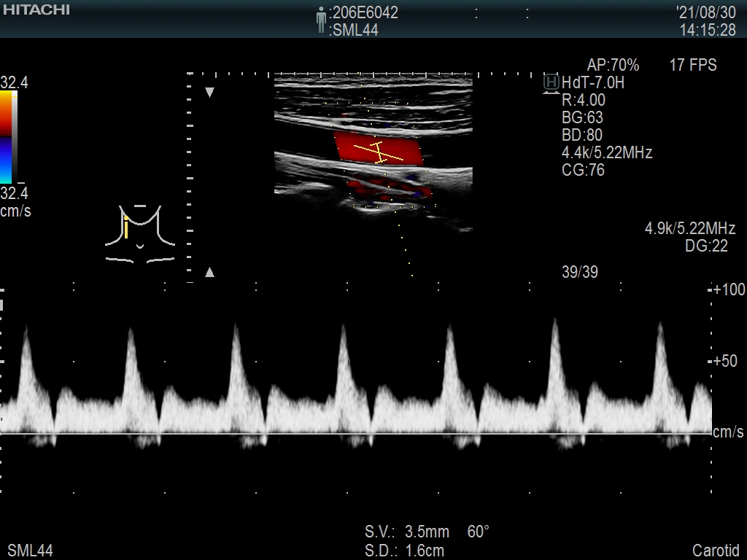The image size is (747, 560).
Task: Click the 60° angle correction value
Action: tap(478, 532)
